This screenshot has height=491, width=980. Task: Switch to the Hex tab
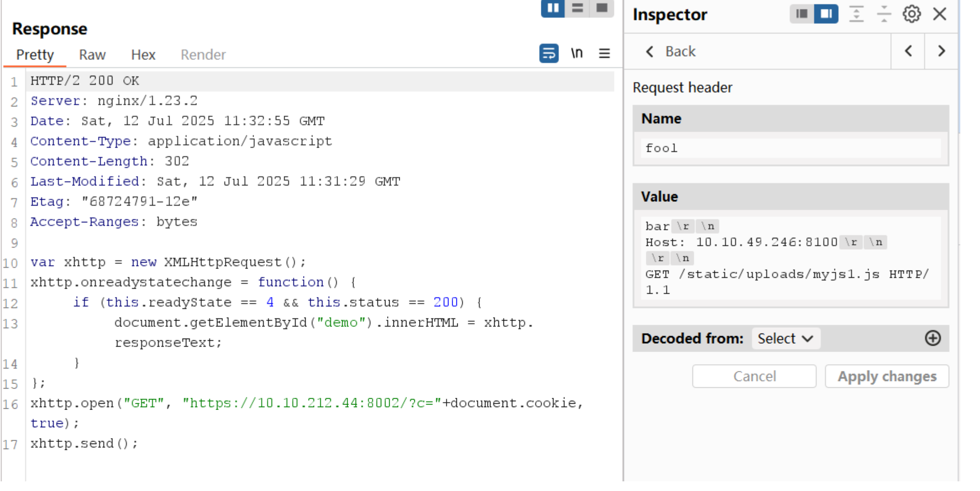coord(143,54)
